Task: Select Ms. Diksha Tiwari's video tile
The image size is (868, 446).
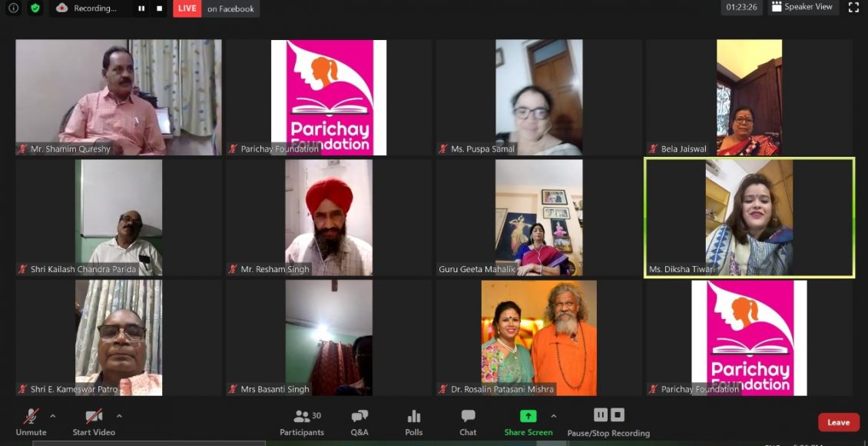Action: point(749,218)
